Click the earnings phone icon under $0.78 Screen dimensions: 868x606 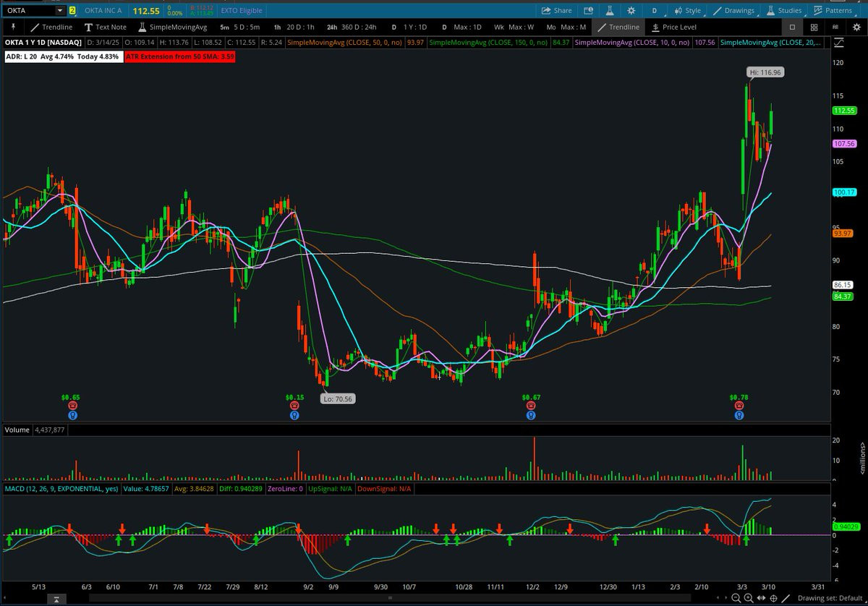[x=739, y=406]
